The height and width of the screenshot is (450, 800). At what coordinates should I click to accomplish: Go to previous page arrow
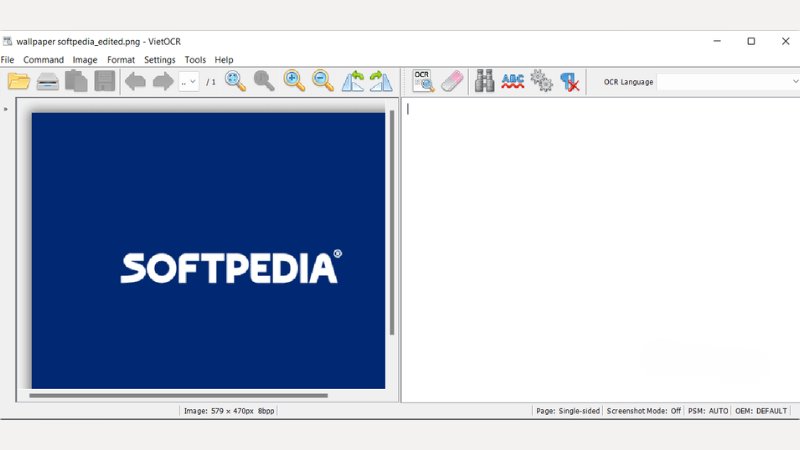(135, 81)
